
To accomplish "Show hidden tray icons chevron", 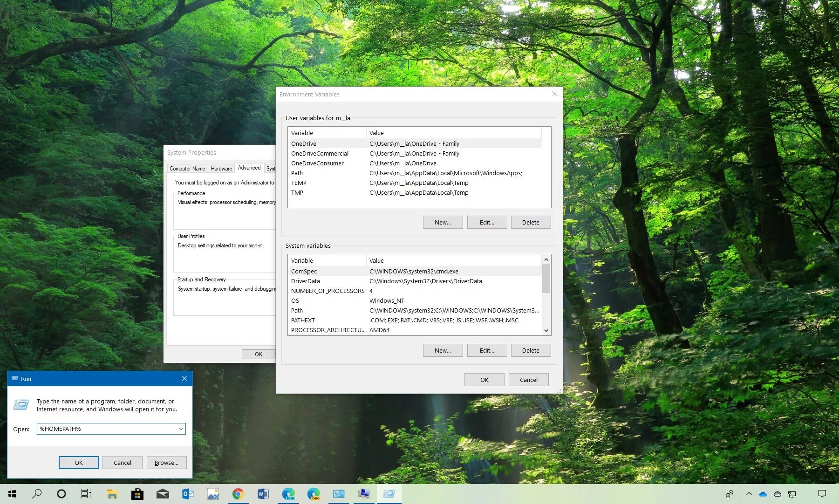I will coord(749,494).
